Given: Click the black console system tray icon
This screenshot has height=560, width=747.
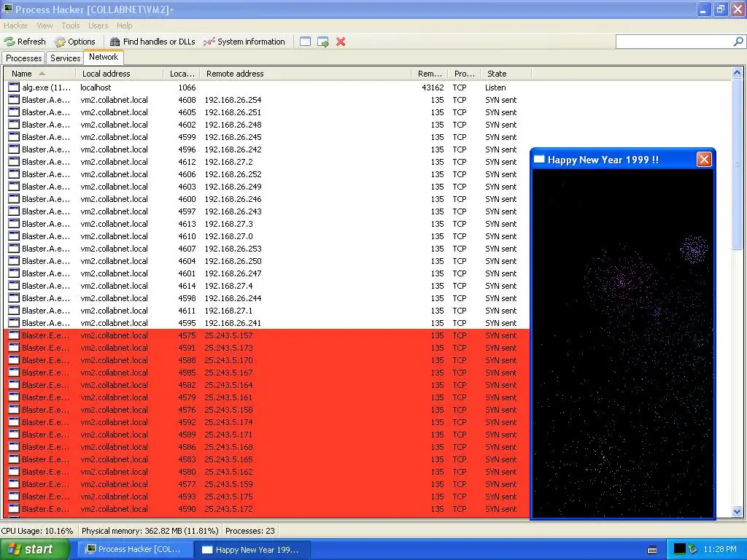Looking at the screenshot, I should pyautogui.click(x=679, y=550).
